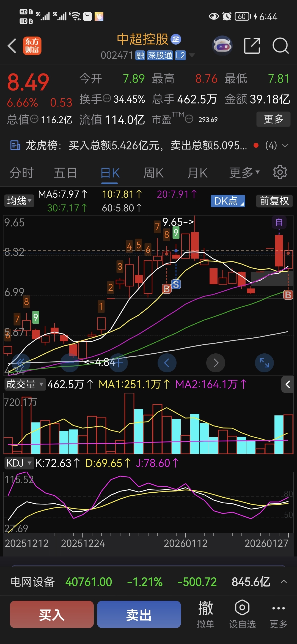Tap the L2 level-2 tag
Viewport: 297px width, 644px height.
pyautogui.click(x=180, y=55)
